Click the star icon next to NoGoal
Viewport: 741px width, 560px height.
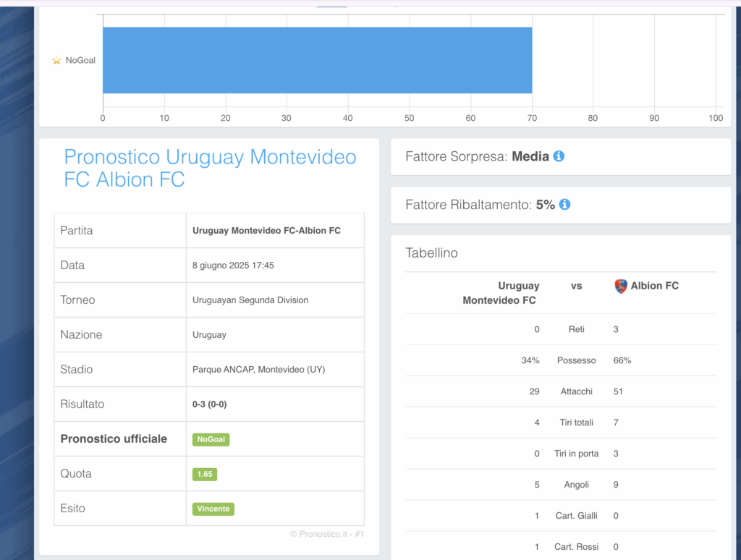[56, 60]
